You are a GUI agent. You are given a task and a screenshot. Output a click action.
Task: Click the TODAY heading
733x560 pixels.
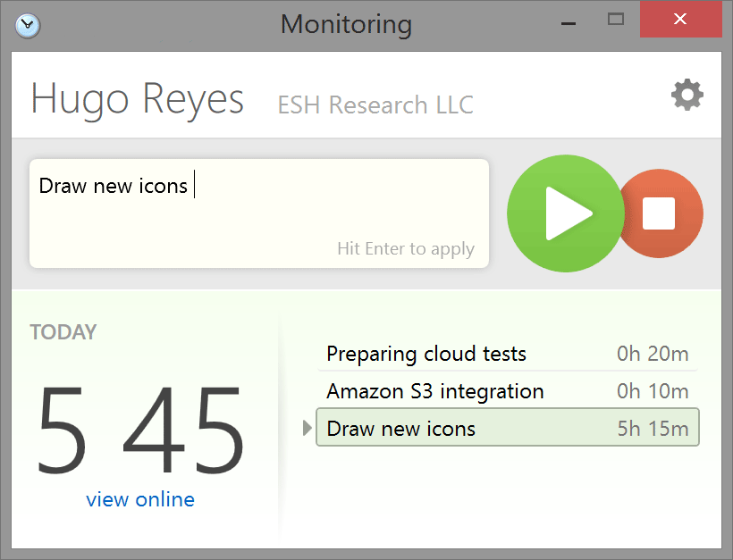click(63, 332)
